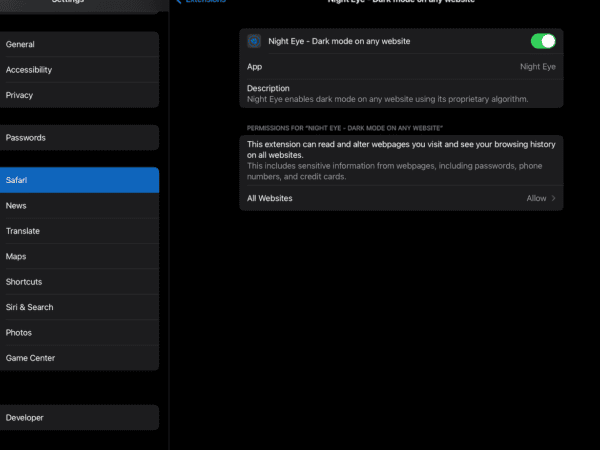Click the Allow chevron arrow
This screenshot has width=600, height=450.
553,198
